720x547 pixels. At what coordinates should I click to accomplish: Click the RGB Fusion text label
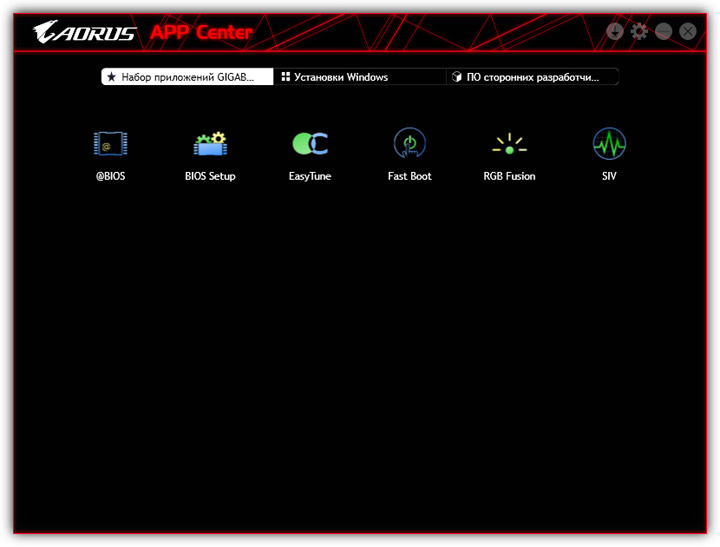pos(509,176)
